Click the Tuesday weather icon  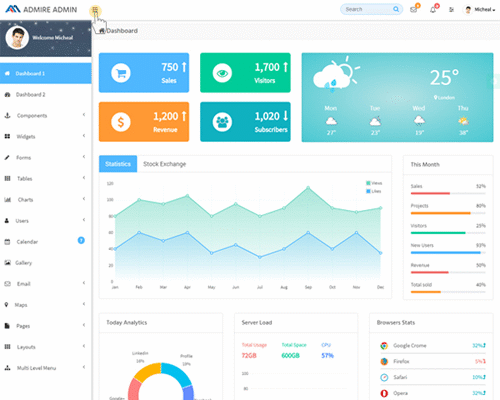(375, 121)
